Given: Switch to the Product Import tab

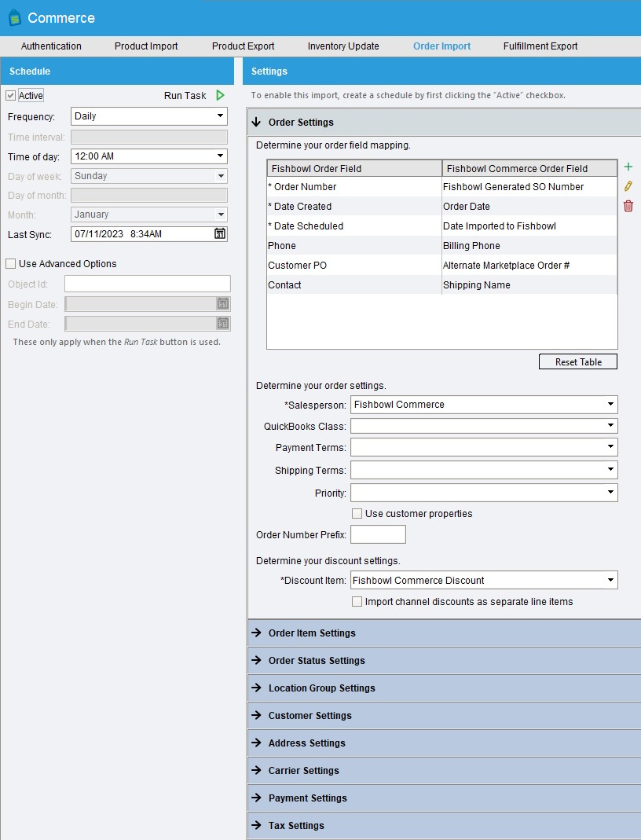Looking at the screenshot, I should 146,46.
